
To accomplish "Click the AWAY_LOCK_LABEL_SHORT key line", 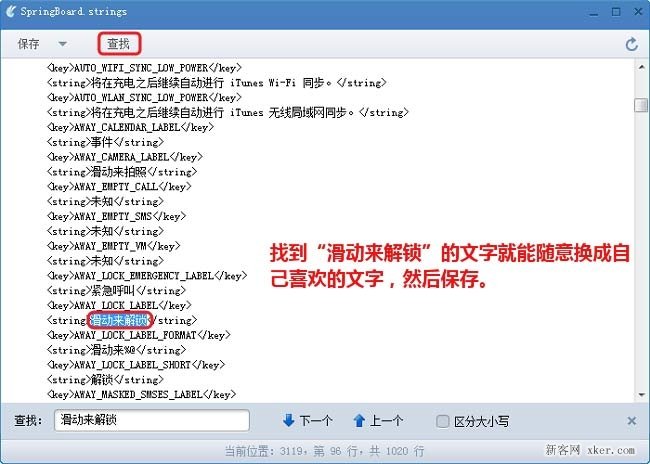I will [x=136, y=365].
